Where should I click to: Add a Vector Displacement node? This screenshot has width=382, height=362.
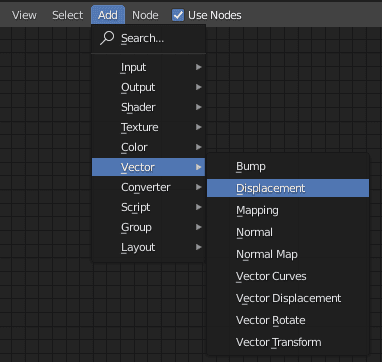(288, 298)
